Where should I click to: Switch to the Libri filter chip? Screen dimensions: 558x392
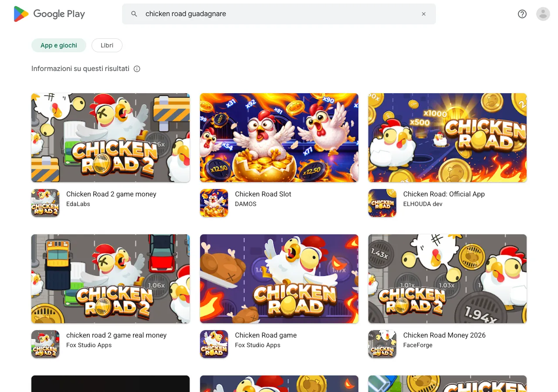[x=107, y=45]
